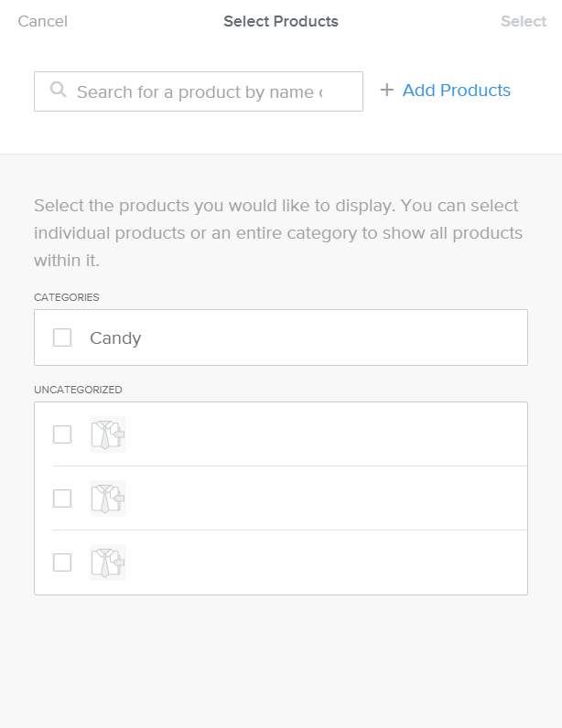This screenshot has height=728, width=562.
Task: Click the Select Products dialog title
Action: point(281,21)
